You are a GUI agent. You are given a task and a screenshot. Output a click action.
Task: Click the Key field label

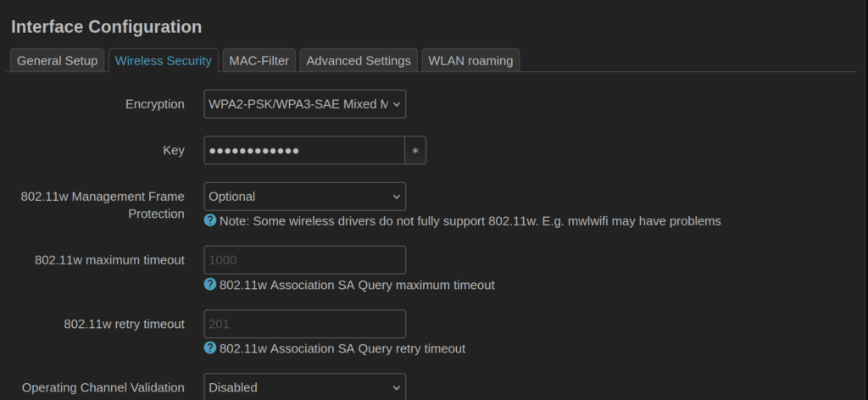click(173, 150)
